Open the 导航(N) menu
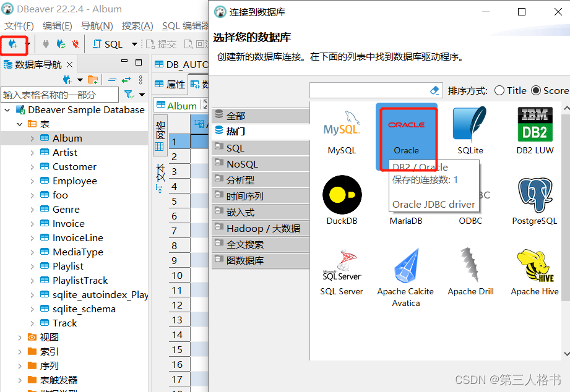The image size is (570, 392). 97,26
